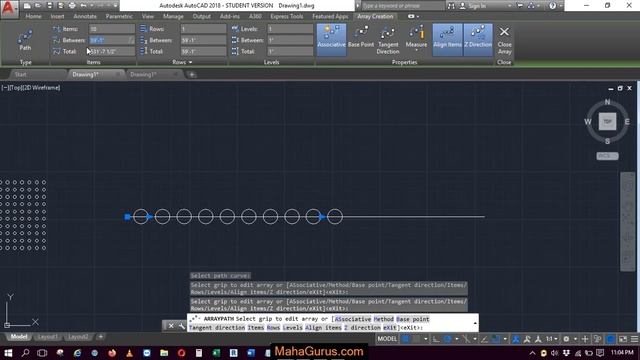The image size is (640, 360).
Task: Click the Workspace Switching gear icon
Action: point(566,339)
